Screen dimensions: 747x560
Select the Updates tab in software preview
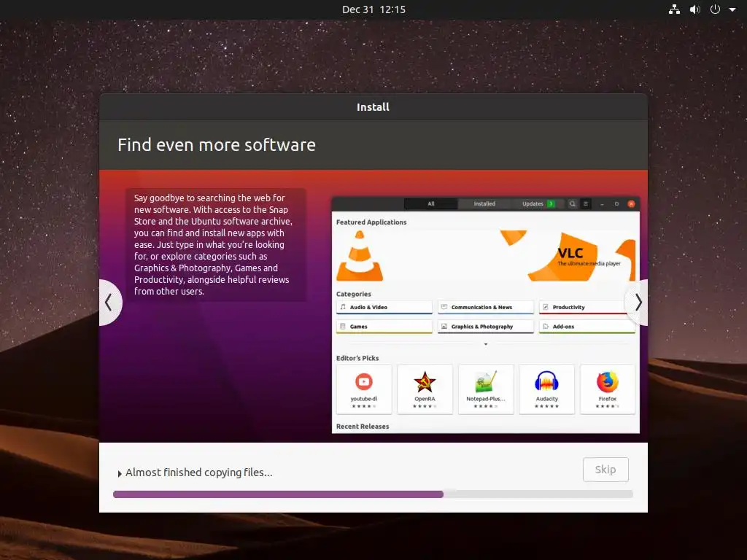point(538,204)
